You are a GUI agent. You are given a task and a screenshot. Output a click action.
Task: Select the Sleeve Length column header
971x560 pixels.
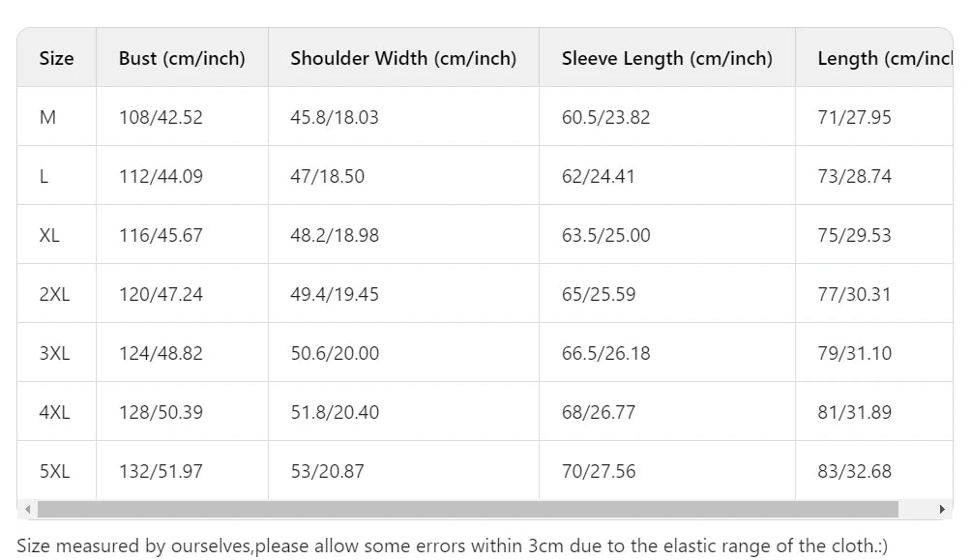pyautogui.click(x=666, y=58)
